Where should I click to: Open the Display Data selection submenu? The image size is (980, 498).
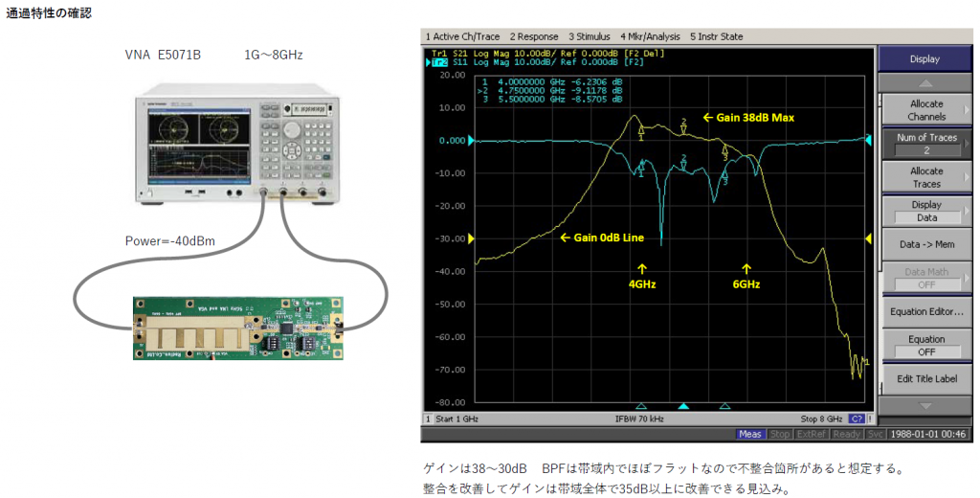pos(925,212)
